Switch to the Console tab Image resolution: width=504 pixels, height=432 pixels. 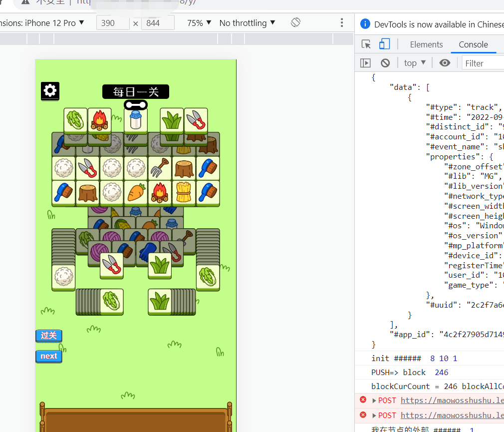(x=473, y=44)
